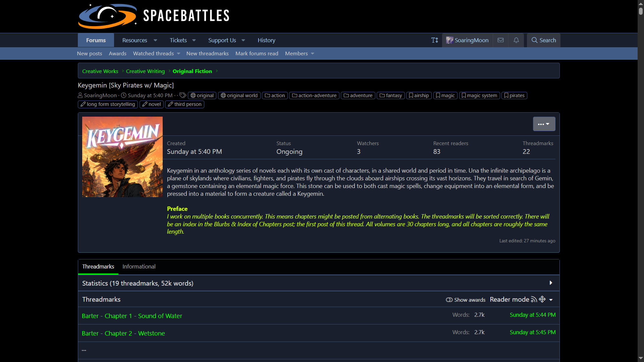This screenshot has height=362, width=644.
Task: Select the 'adventure' tag
Action: [358, 96]
